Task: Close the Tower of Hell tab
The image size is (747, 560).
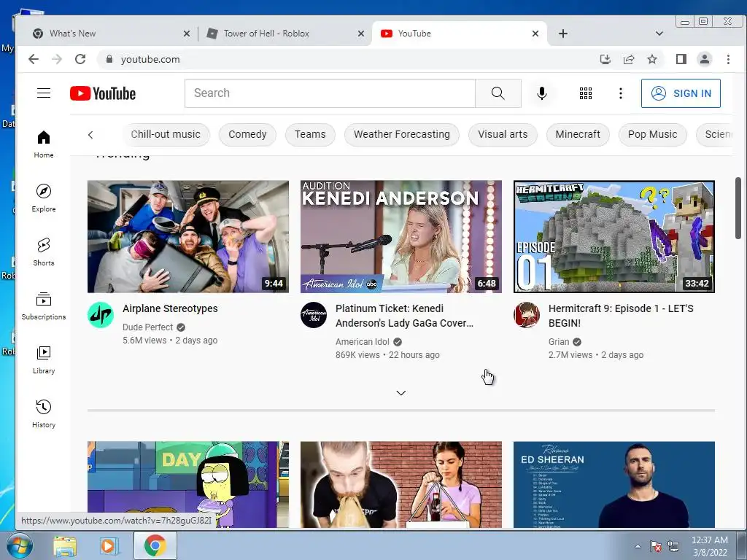Action: point(360,34)
